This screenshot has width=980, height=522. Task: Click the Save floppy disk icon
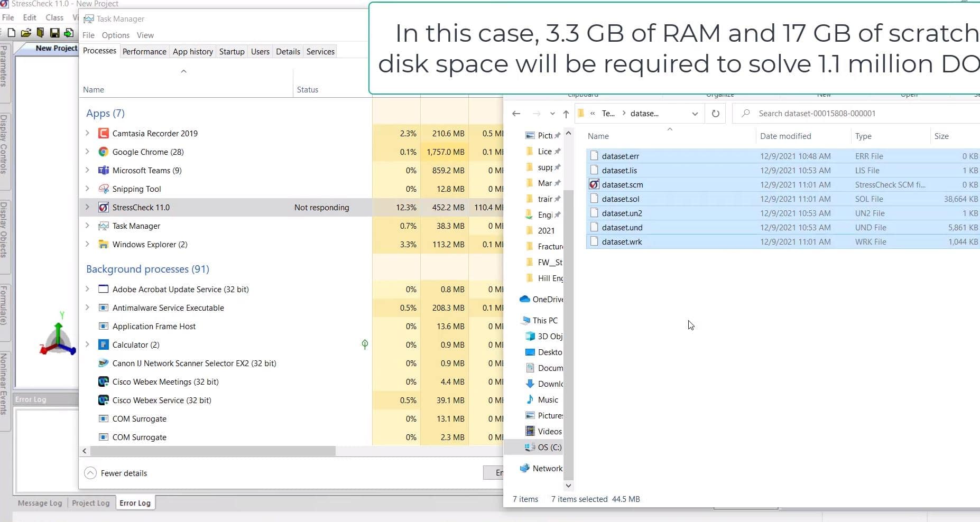(54, 33)
